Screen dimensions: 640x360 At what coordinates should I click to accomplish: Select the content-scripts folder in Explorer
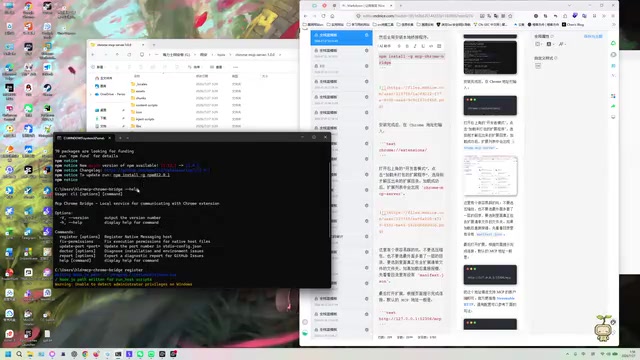tap(144, 105)
